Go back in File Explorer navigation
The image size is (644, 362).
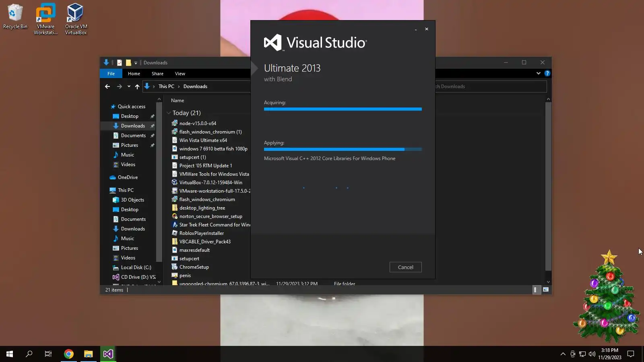107,86
